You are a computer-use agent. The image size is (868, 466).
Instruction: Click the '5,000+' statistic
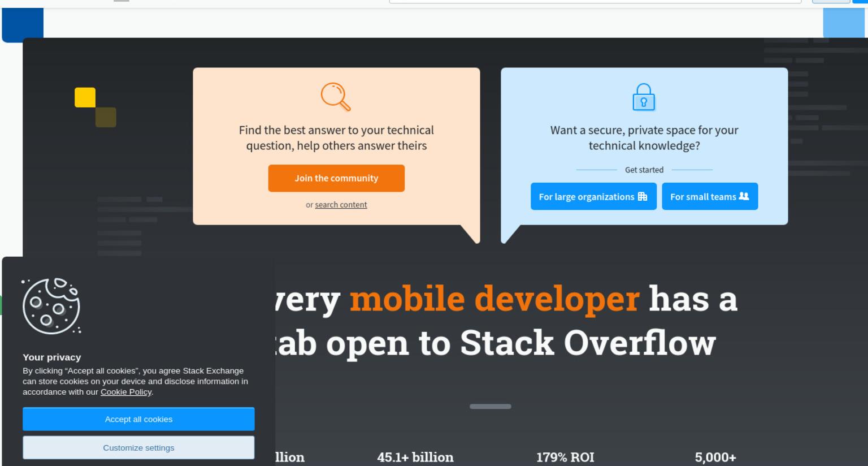(x=715, y=457)
